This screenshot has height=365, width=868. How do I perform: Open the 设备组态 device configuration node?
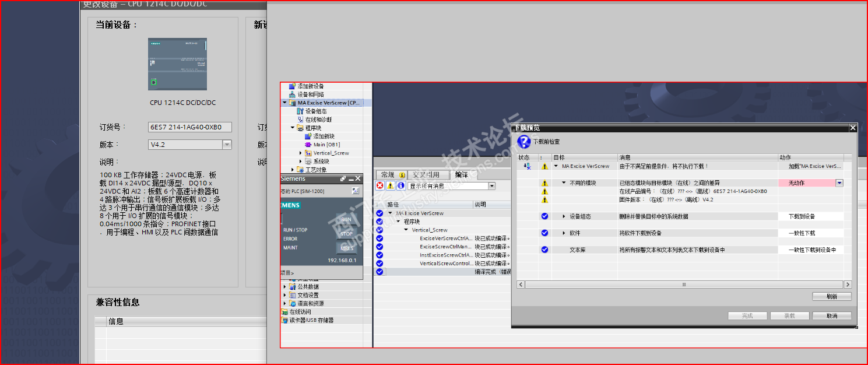(x=315, y=111)
